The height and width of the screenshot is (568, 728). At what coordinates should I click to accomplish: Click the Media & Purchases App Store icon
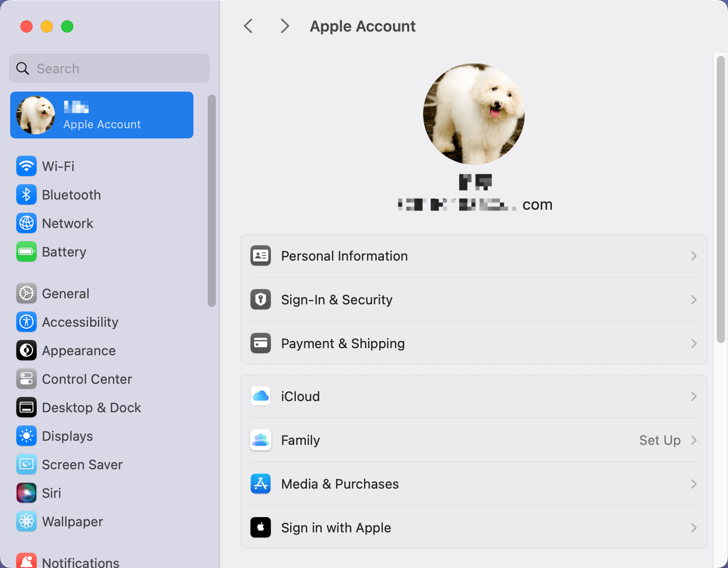pos(261,484)
